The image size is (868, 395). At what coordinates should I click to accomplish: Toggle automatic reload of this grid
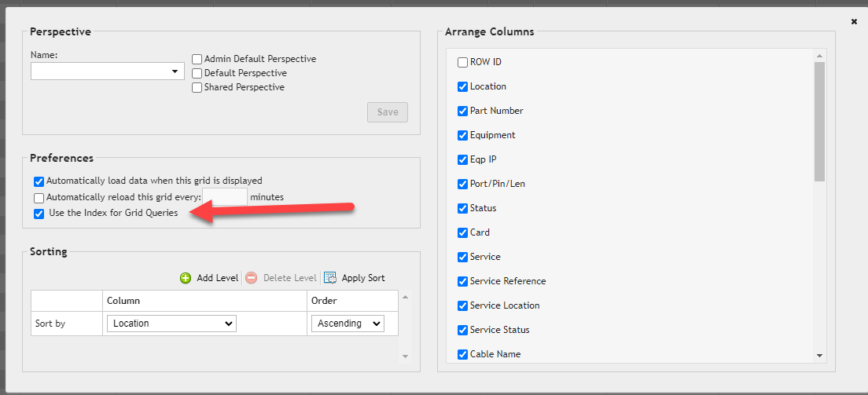tap(39, 198)
